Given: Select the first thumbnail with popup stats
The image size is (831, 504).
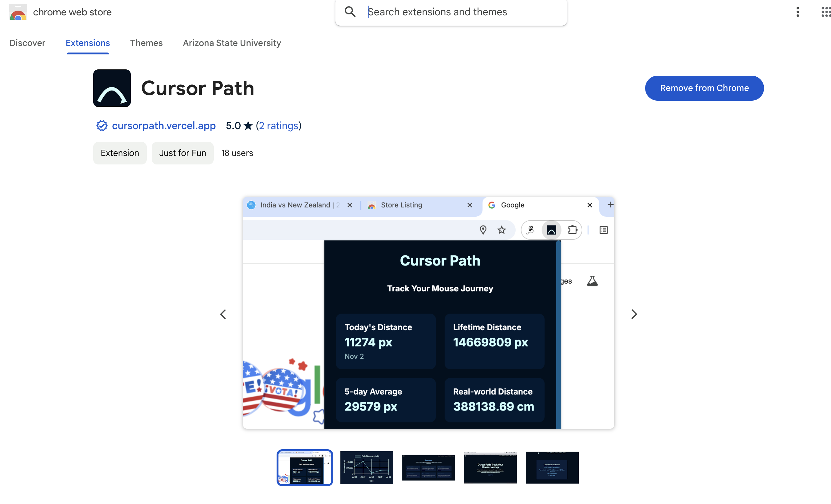Looking at the screenshot, I should [x=304, y=468].
